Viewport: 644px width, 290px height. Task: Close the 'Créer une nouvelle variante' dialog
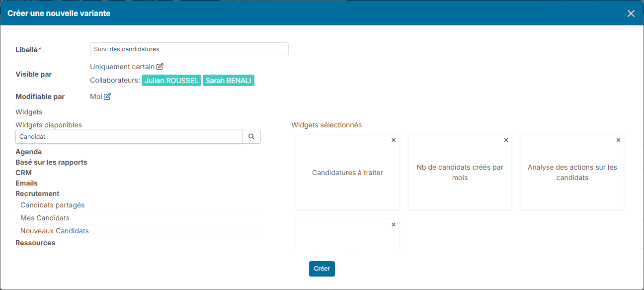coord(631,13)
